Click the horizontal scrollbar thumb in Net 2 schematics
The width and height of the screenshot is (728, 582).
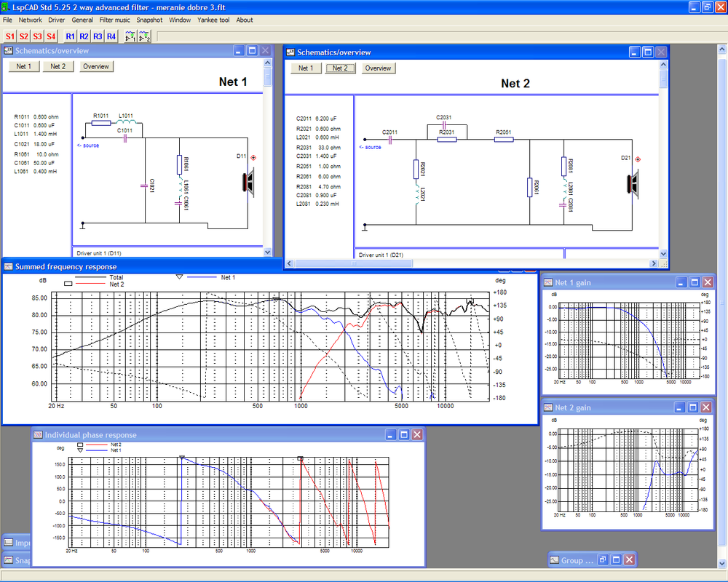tap(353, 263)
